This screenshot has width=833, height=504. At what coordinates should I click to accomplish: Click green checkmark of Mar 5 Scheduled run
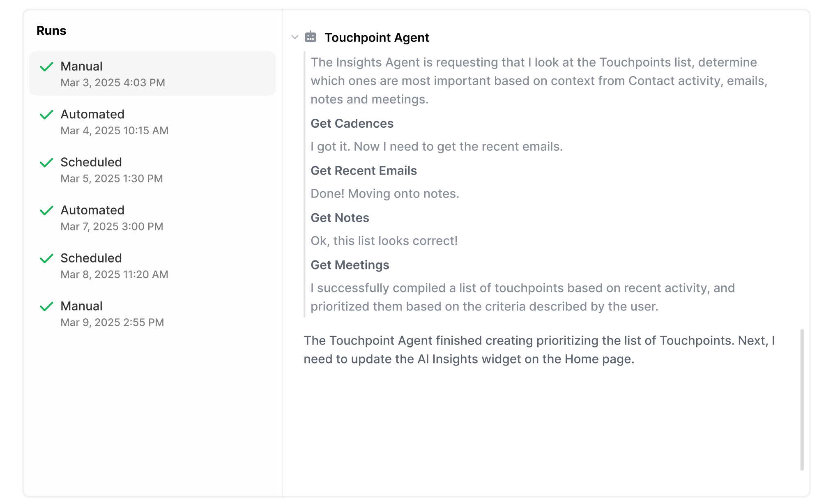tap(46, 163)
